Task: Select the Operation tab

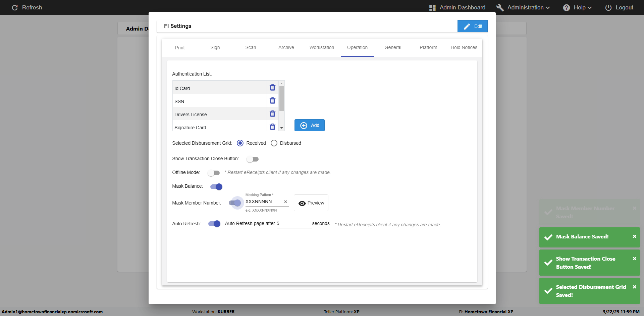Action: 357,48
